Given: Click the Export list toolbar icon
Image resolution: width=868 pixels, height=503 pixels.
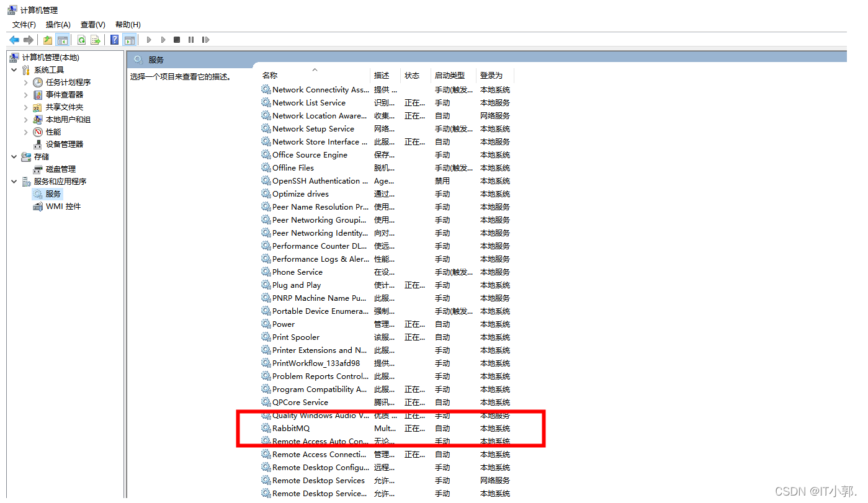Looking at the screenshot, I should pyautogui.click(x=96, y=40).
